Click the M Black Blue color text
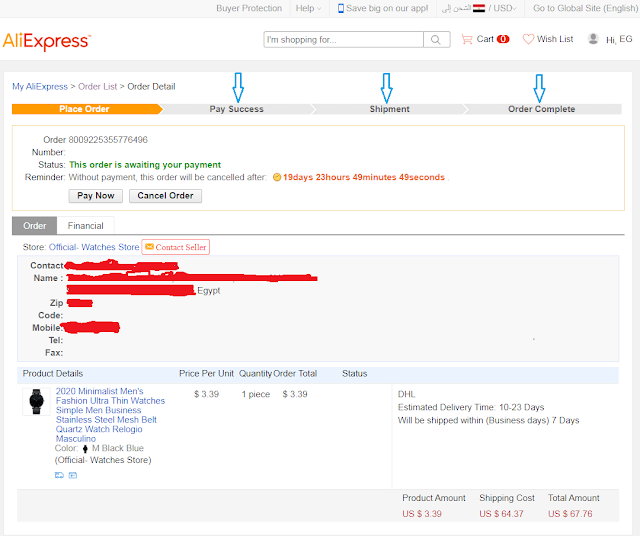The image size is (640, 536). [x=118, y=448]
